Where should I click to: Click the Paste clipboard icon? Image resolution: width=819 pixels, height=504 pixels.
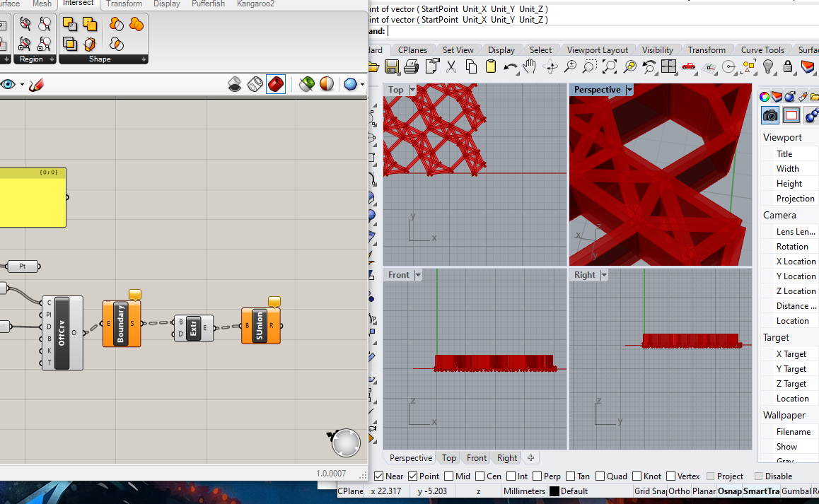point(490,66)
